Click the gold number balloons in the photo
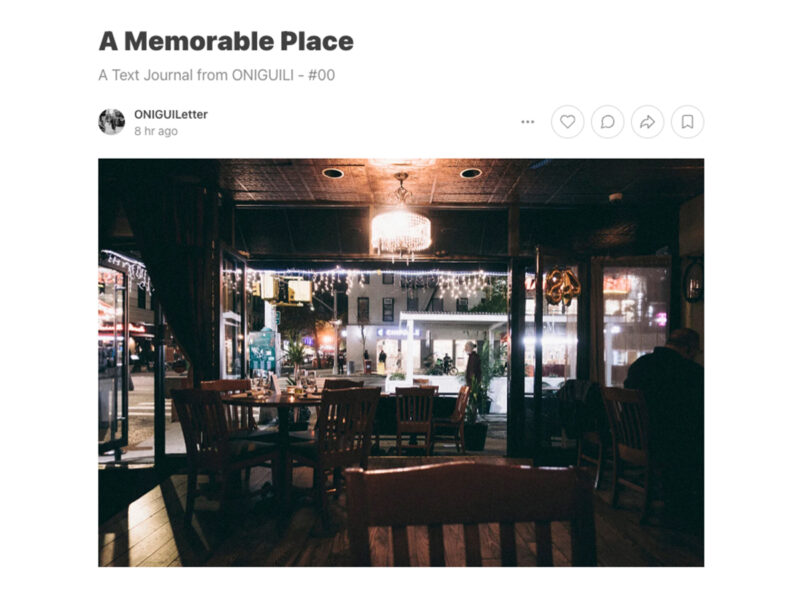 click(x=561, y=286)
